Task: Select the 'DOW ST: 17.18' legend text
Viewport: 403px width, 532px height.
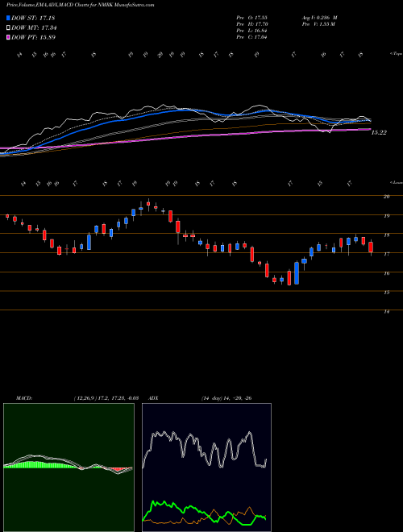Action: [x=33, y=18]
